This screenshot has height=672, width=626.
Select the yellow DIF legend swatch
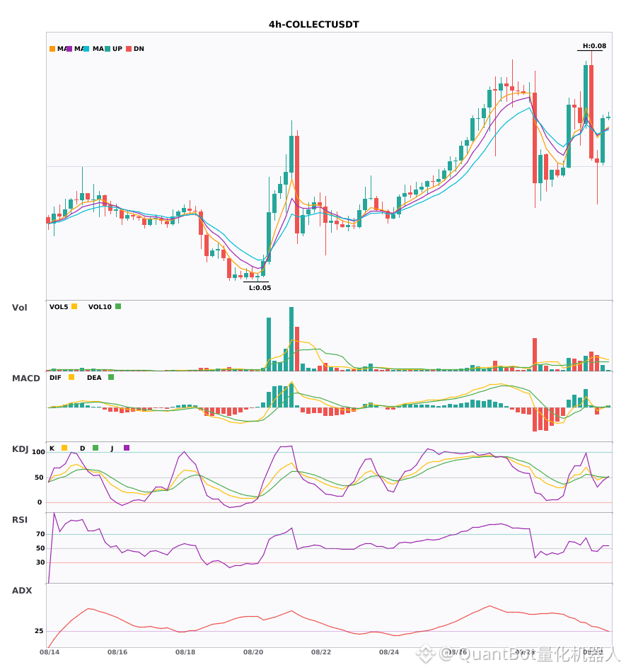(71, 377)
